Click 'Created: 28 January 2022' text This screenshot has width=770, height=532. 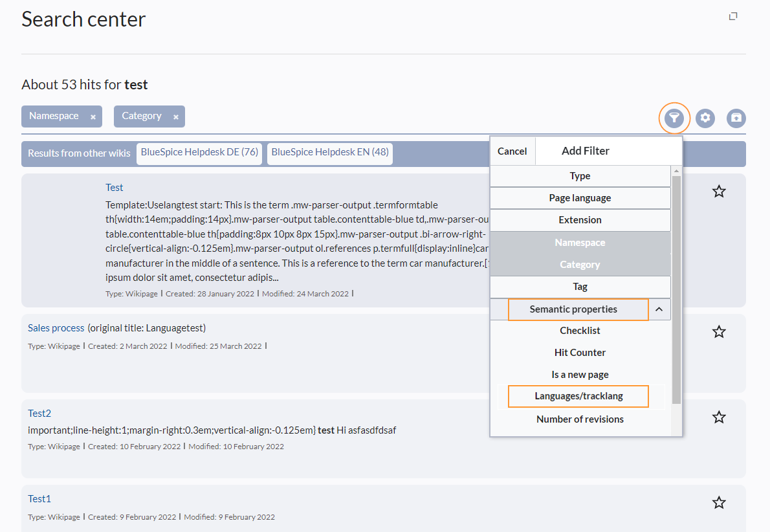coord(210,294)
